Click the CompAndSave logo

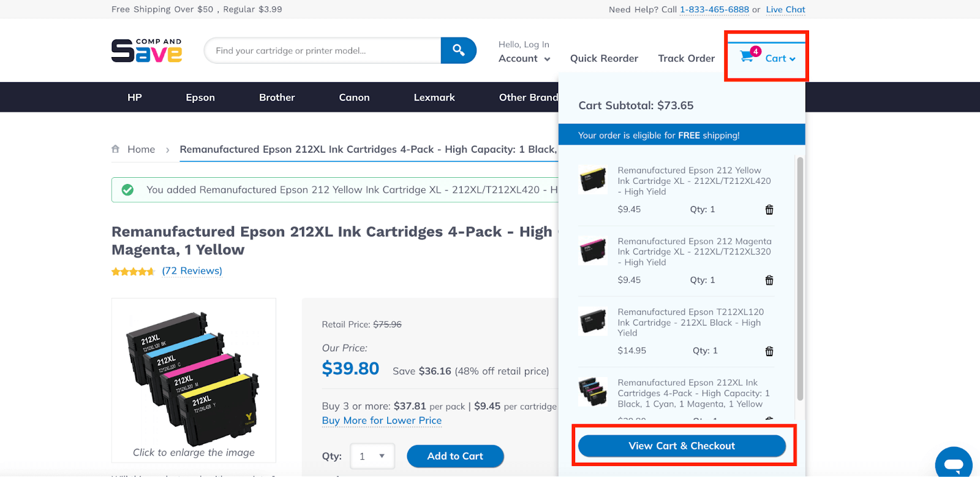(x=146, y=50)
